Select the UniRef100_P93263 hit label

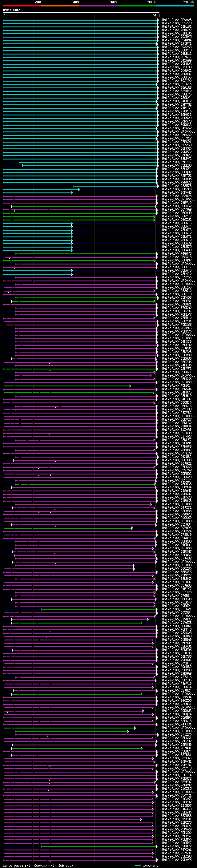[177, 47]
